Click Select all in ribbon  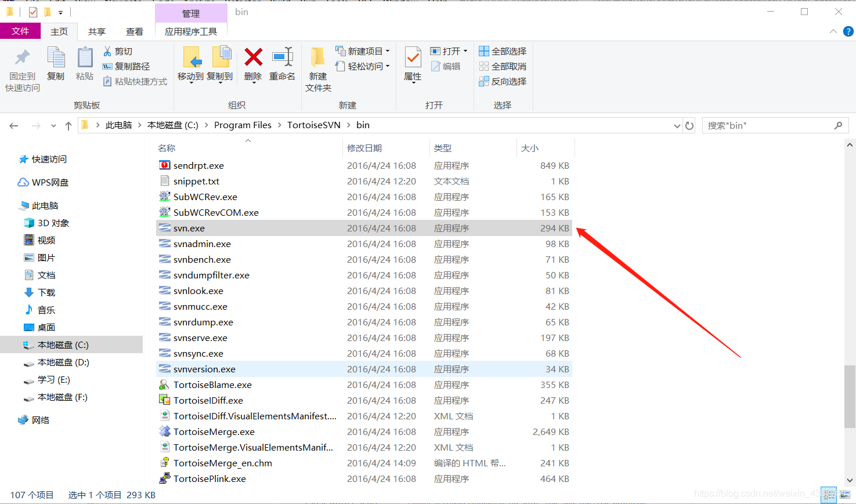(x=503, y=51)
